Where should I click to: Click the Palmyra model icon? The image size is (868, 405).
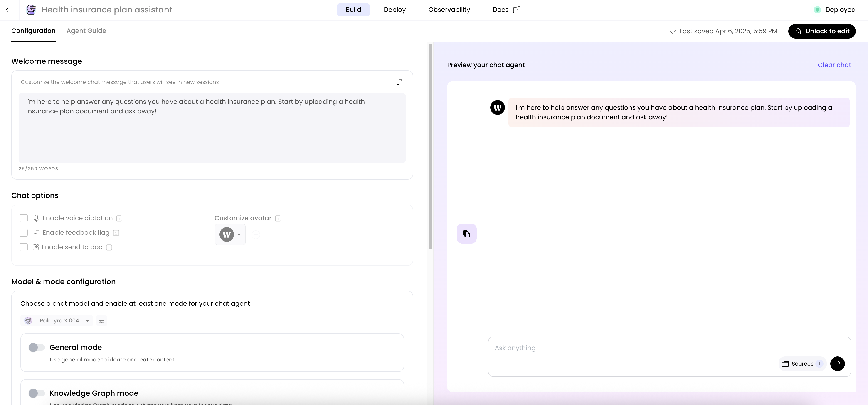click(x=28, y=321)
